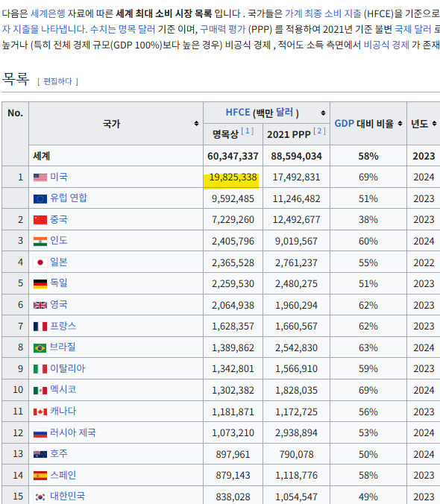Open the 멕시코 country link

tap(63, 390)
